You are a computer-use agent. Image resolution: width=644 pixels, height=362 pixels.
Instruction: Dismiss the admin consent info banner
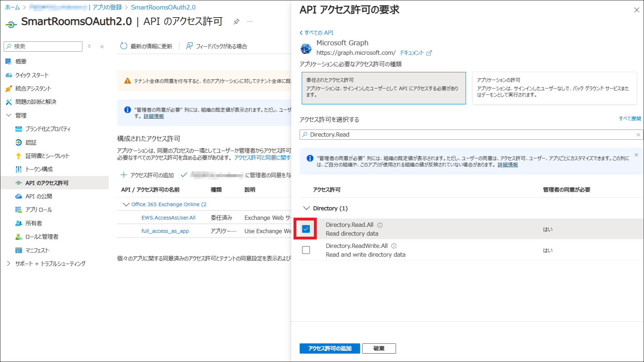click(636, 155)
